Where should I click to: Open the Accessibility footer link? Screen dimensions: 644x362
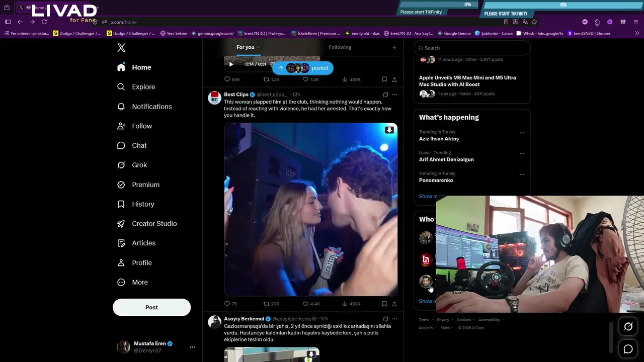(490, 320)
